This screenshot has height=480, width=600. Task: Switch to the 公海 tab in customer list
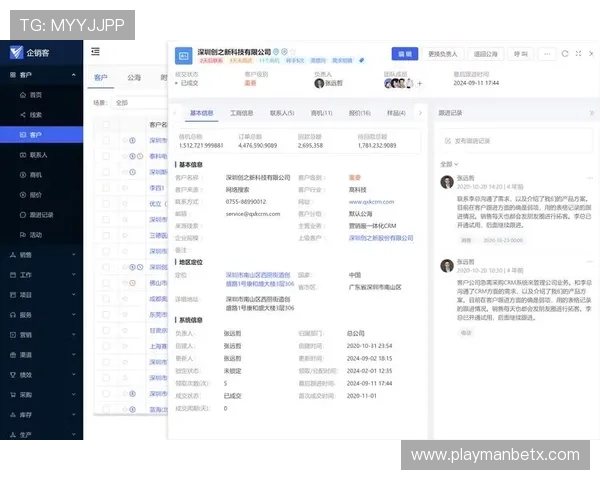[134, 78]
